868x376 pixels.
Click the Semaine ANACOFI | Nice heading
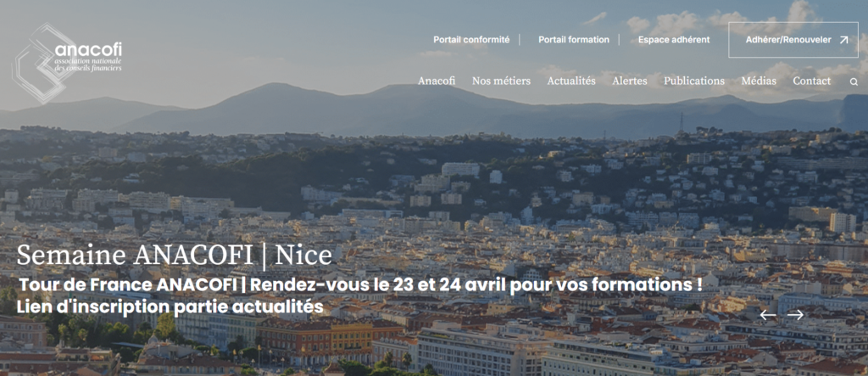pos(174,255)
